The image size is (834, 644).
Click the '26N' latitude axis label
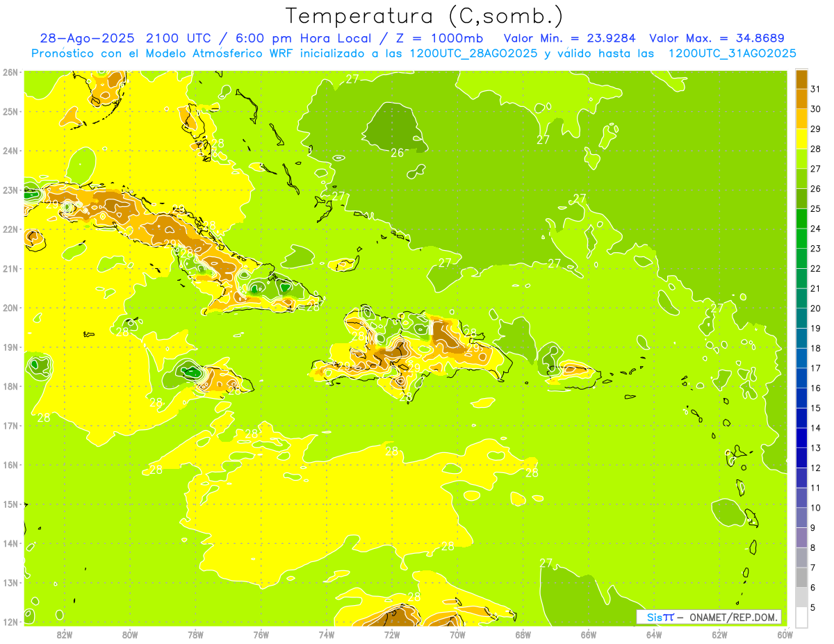pos(10,72)
